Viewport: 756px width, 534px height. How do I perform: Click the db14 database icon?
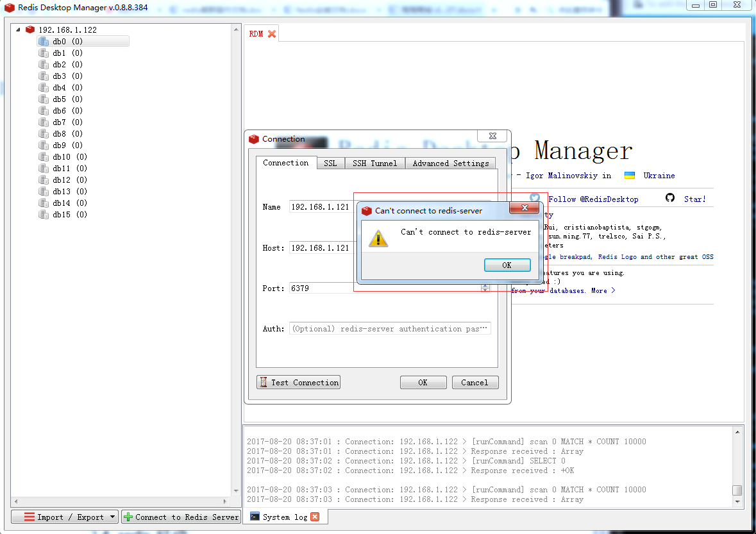pyautogui.click(x=44, y=203)
